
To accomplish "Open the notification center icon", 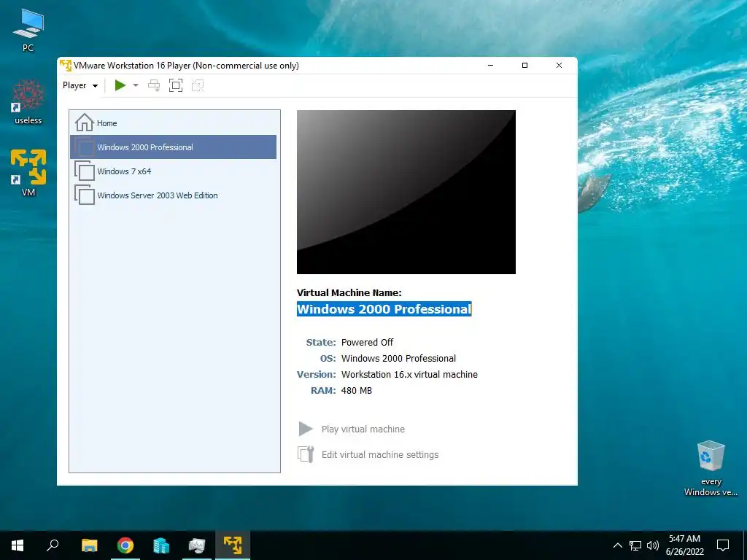I will (723, 545).
